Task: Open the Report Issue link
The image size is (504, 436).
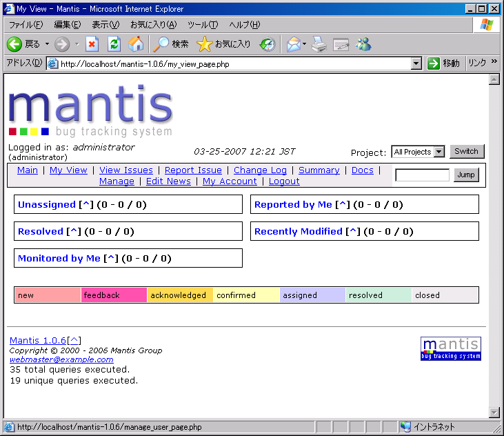Action: [x=193, y=170]
